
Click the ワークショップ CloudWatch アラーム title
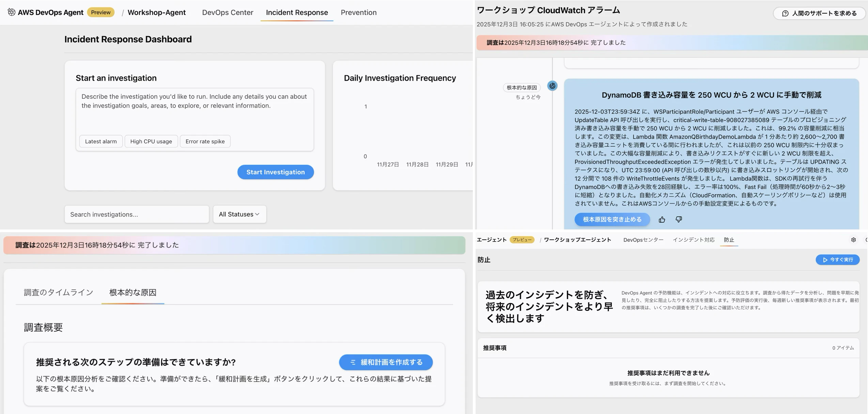pos(548,10)
